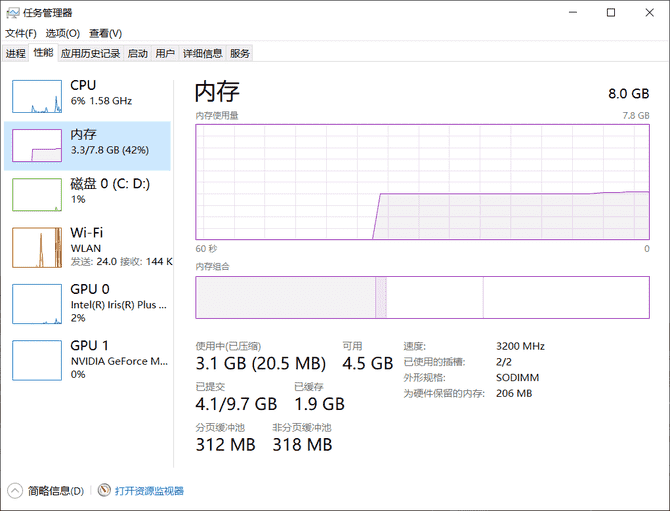This screenshot has height=511, width=670.
Task: Switch to the 用户 tab
Action: tap(165, 53)
